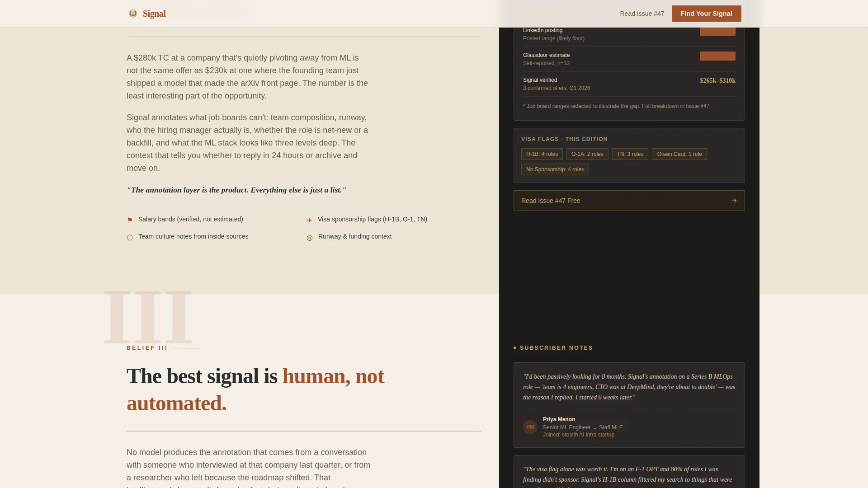Click the plane icon beside Visa sponsorship flags
Screen dimensions: 868x488
coord(309,220)
